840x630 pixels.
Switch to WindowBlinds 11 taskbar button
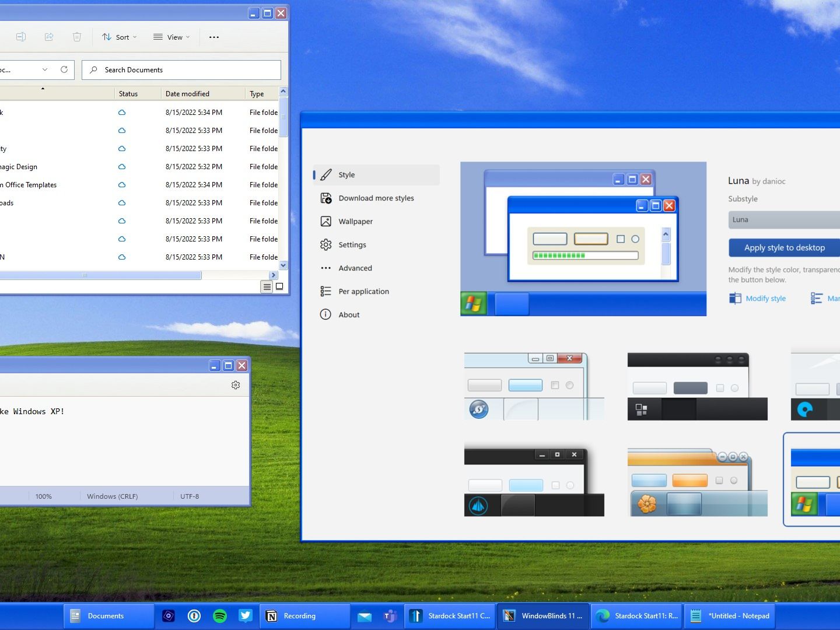tap(543, 616)
